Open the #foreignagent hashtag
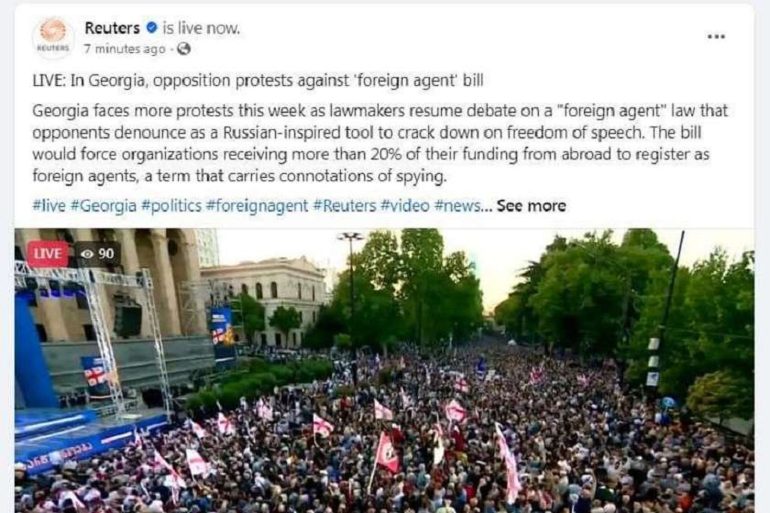This screenshot has height=513, width=770. click(257, 206)
